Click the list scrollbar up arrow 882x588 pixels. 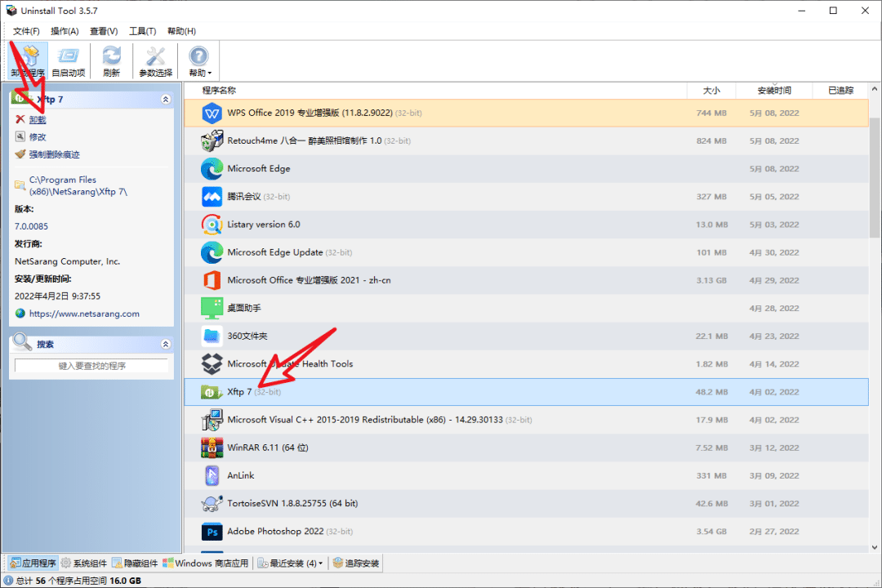(875, 89)
